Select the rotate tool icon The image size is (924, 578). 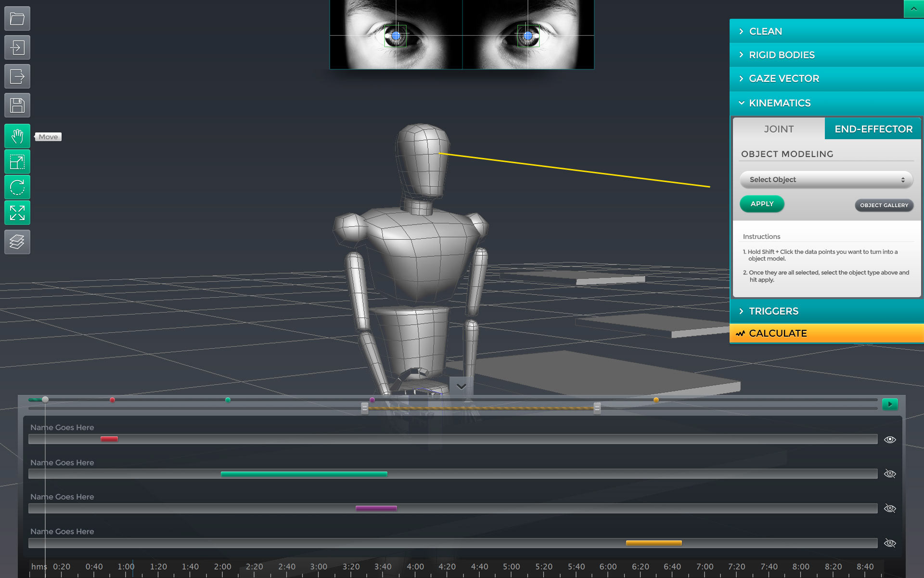pos(17,187)
